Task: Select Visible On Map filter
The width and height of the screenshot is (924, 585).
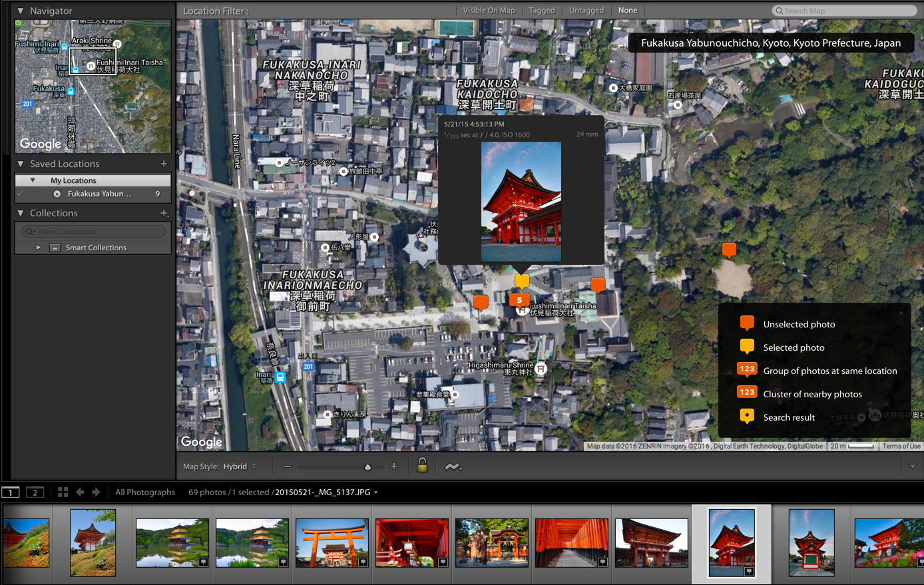Action: pos(489,10)
